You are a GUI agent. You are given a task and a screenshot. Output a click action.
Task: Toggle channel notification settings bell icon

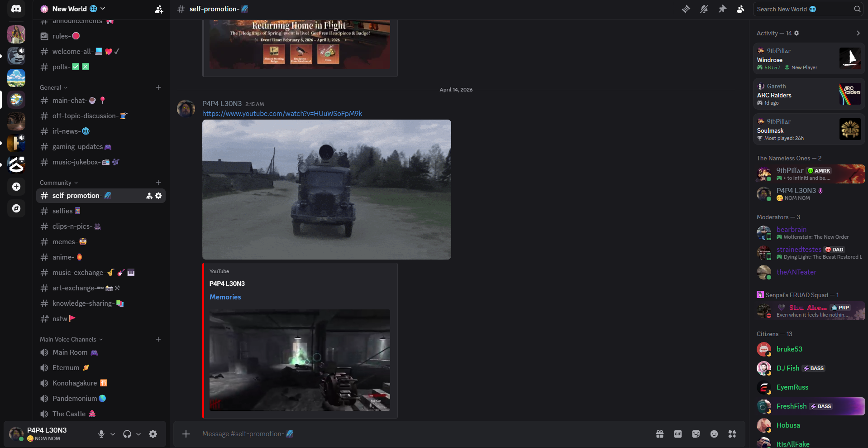704,9
